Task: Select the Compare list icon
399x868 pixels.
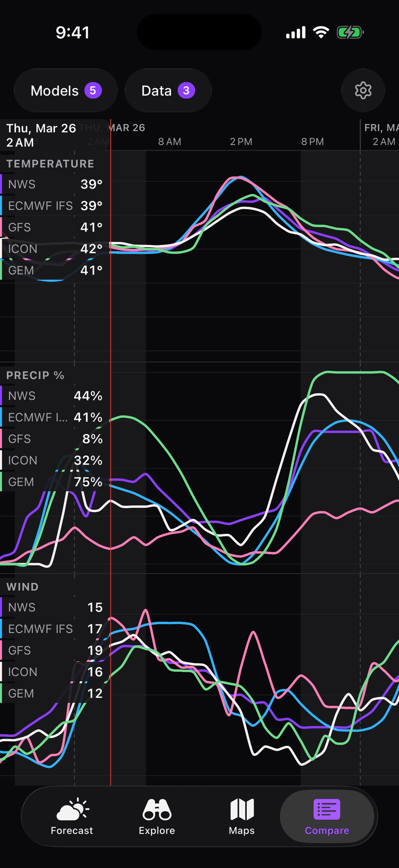Action: click(x=327, y=809)
